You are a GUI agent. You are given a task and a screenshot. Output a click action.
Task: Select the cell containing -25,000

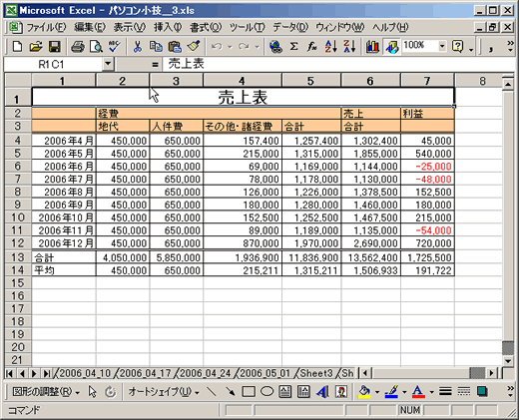coord(427,167)
